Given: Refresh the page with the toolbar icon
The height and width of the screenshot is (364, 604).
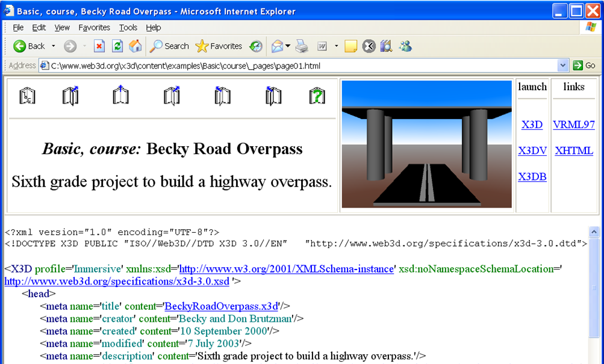Looking at the screenshot, I should [117, 46].
